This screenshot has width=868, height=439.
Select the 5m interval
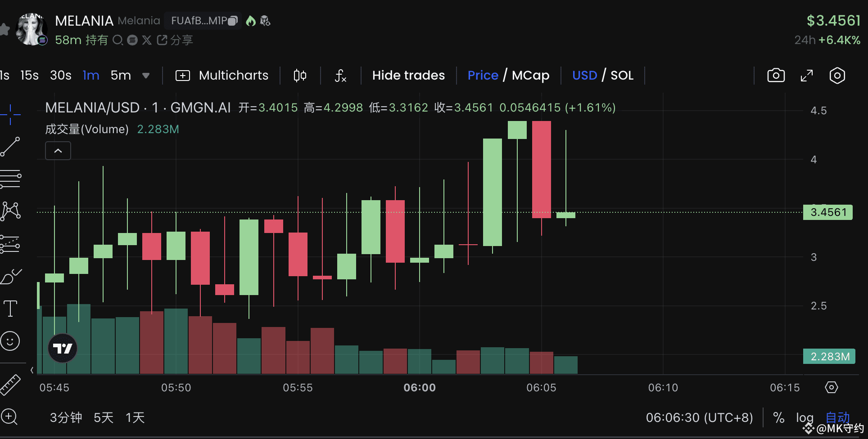pyautogui.click(x=121, y=75)
